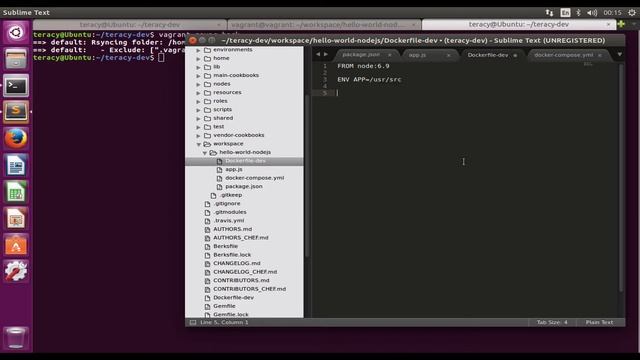The image size is (640, 360).
Task: Open .gitkeep file in sidebar
Action: pyautogui.click(x=231, y=195)
